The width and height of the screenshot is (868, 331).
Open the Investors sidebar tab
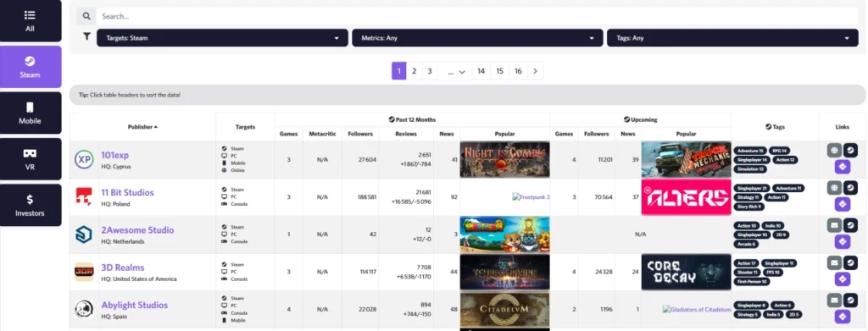point(31,205)
